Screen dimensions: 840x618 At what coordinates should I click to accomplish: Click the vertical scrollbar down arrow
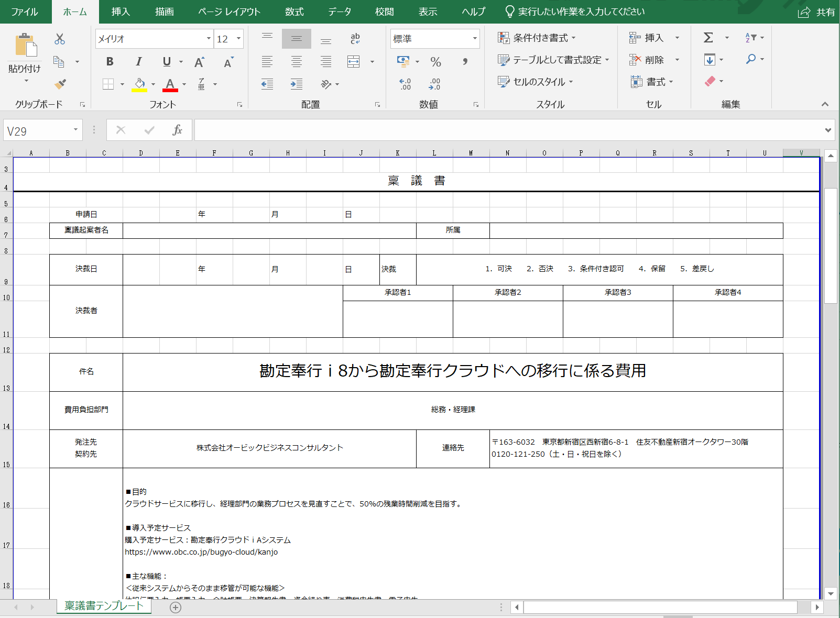(831, 594)
